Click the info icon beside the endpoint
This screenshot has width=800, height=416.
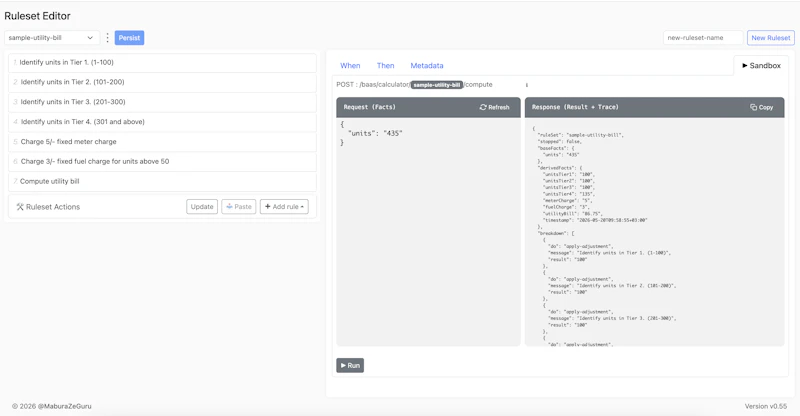527,85
